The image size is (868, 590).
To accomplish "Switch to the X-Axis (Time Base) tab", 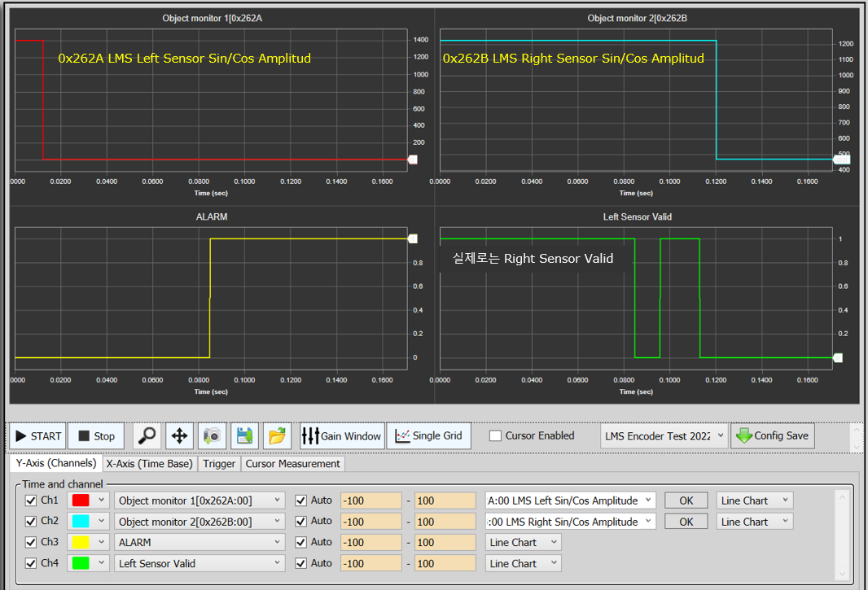I will (x=149, y=464).
